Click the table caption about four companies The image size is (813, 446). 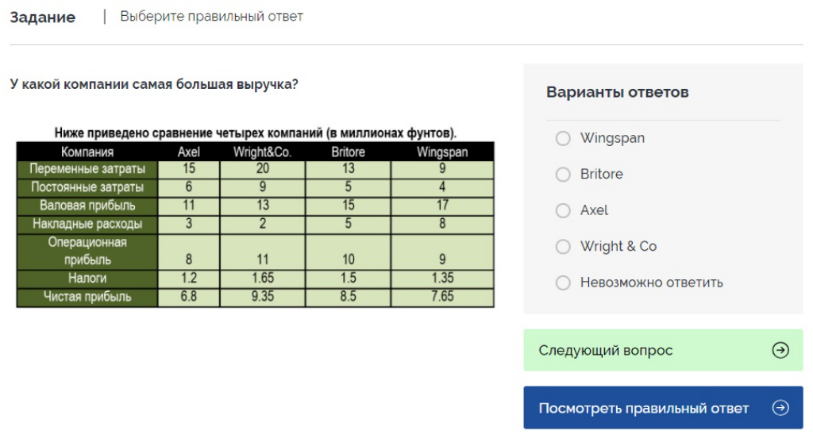(x=255, y=133)
